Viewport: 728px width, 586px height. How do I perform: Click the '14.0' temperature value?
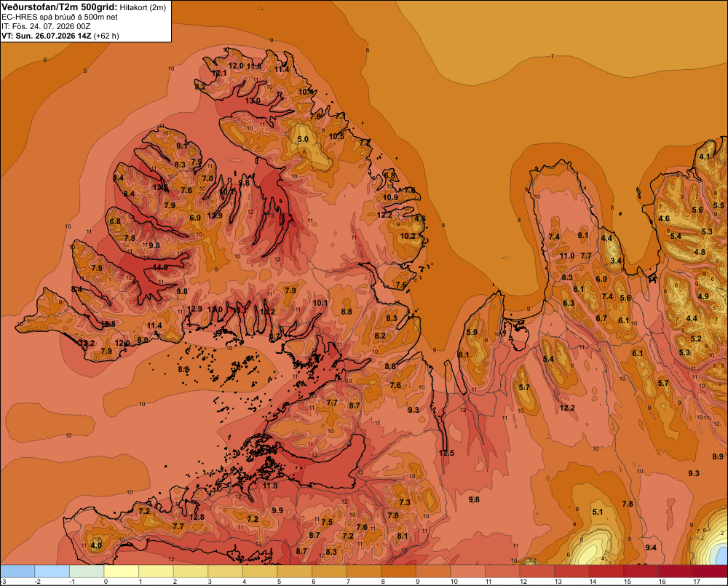click(x=160, y=267)
